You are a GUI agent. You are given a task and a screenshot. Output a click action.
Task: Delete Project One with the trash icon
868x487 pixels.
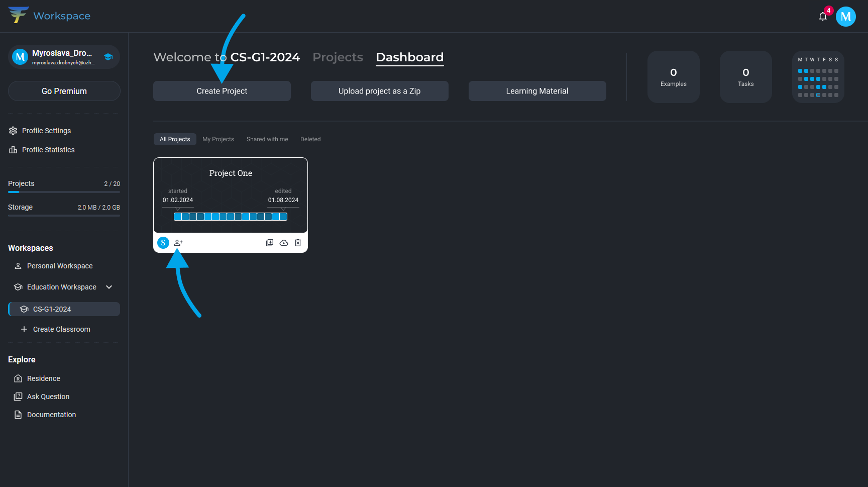click(x=298, y=243)
